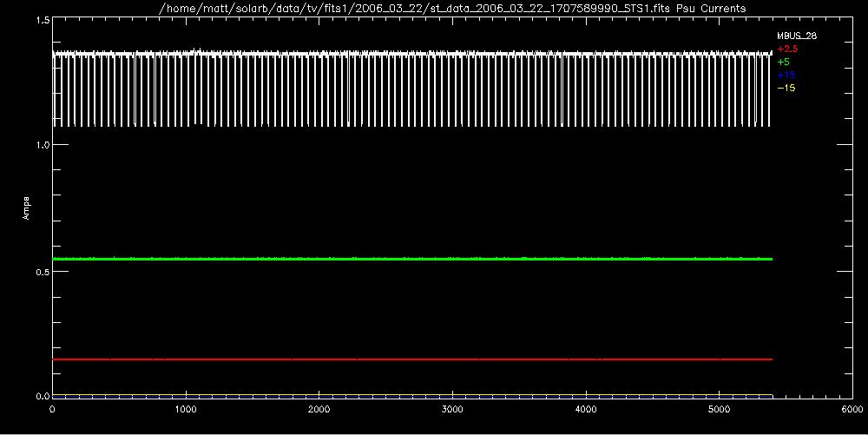This screenshot has height=435, width=868.
Task: Click the 3000 x-axis tick label
Action: tap(452, 410)
